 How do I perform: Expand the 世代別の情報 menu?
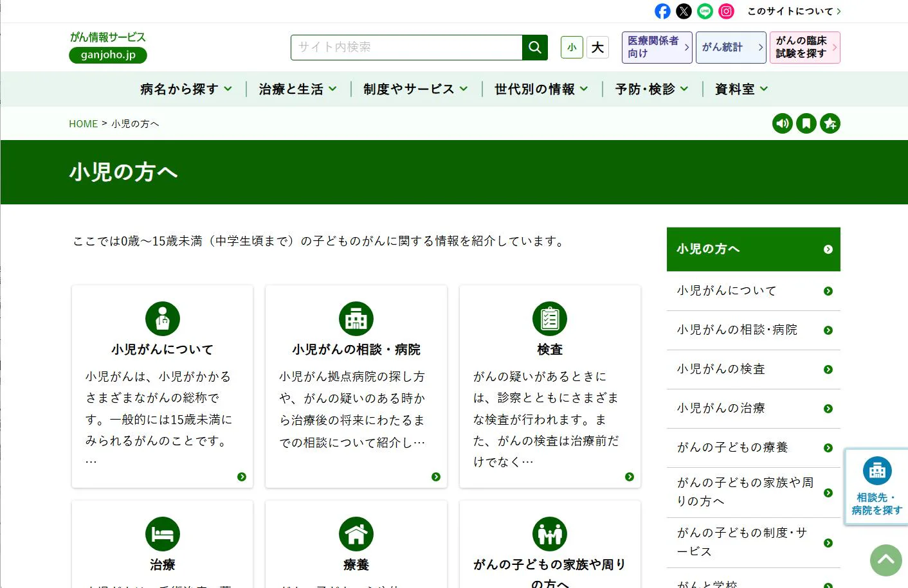point(541,89)
